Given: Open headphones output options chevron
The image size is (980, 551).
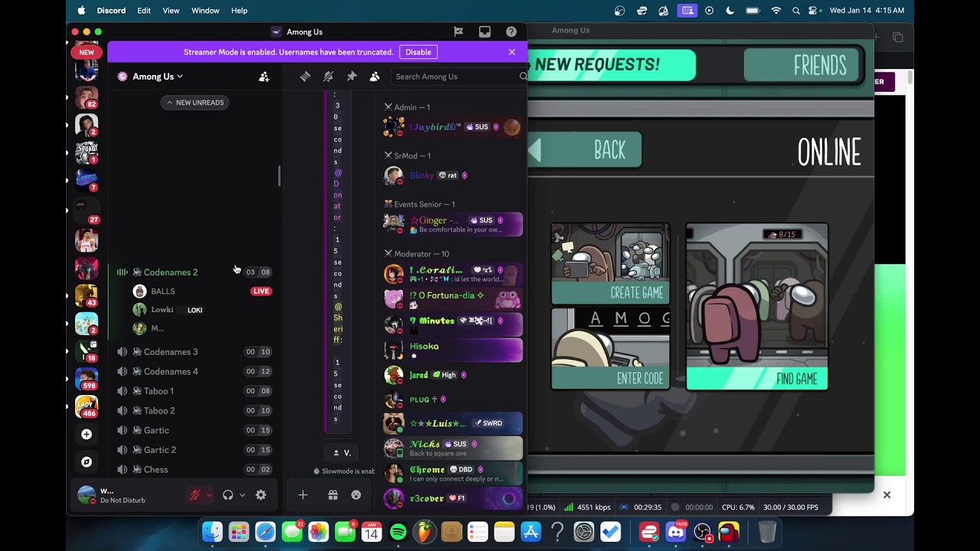Looking at the screenshot, I should pyautogui.click(x=242, y=495).
